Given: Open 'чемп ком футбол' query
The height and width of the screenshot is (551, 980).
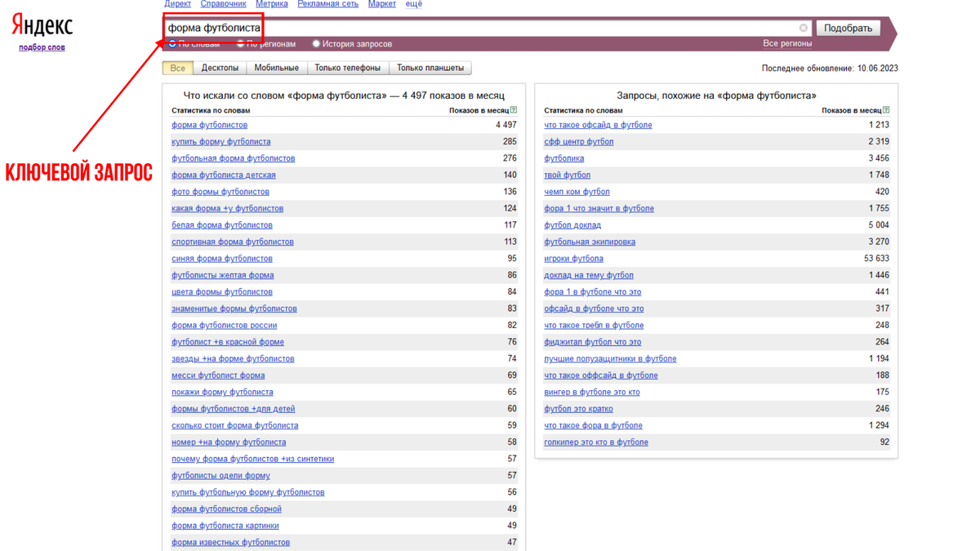Looking at the screenshot, I should (x=577, y=192).
